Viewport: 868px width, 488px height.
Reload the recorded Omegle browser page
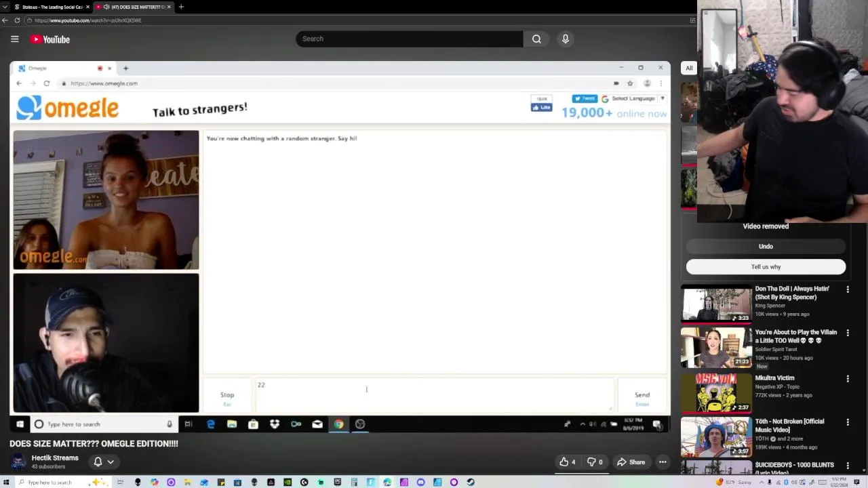click(46, 83)
